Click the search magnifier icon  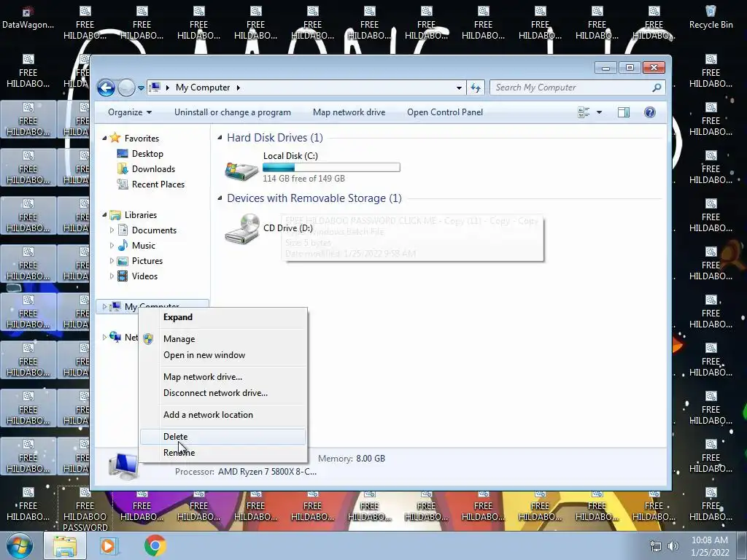657,87
